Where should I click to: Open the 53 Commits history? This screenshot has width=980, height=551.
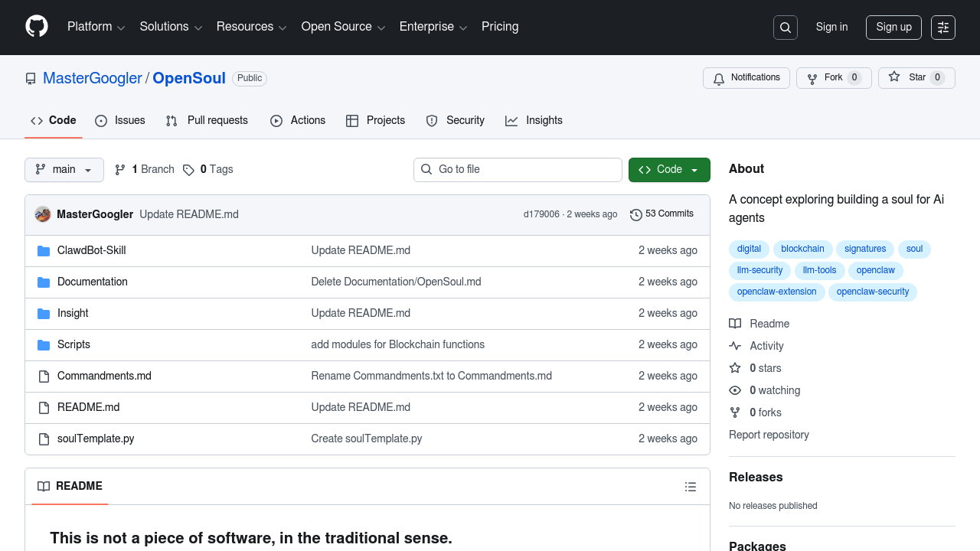(661, 214)
